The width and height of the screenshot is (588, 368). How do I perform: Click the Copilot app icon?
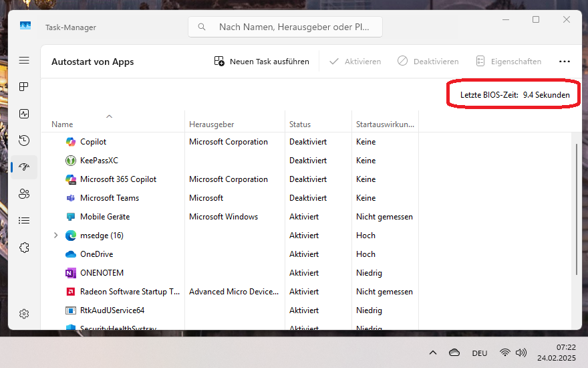(x=71, y=142)
